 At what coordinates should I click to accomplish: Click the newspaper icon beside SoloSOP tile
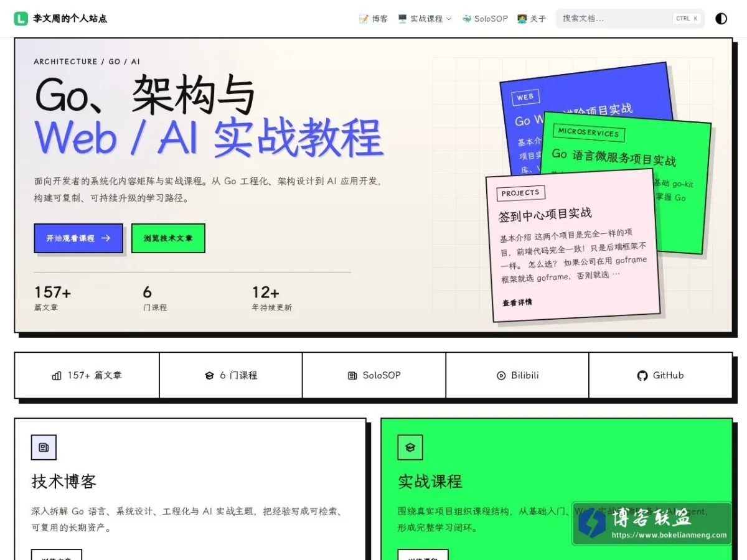[352, 376]
